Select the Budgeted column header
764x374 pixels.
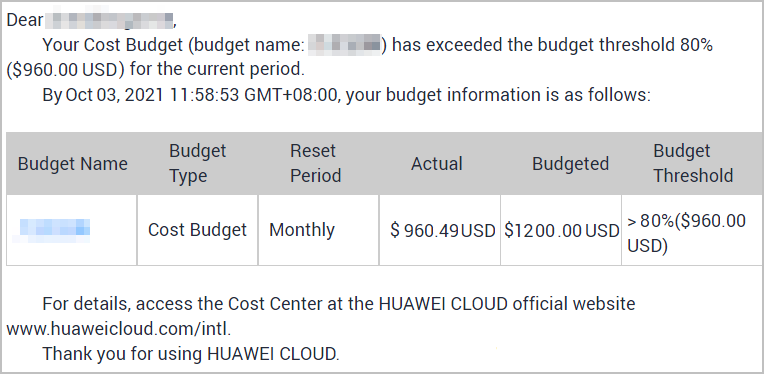[571, 163]
